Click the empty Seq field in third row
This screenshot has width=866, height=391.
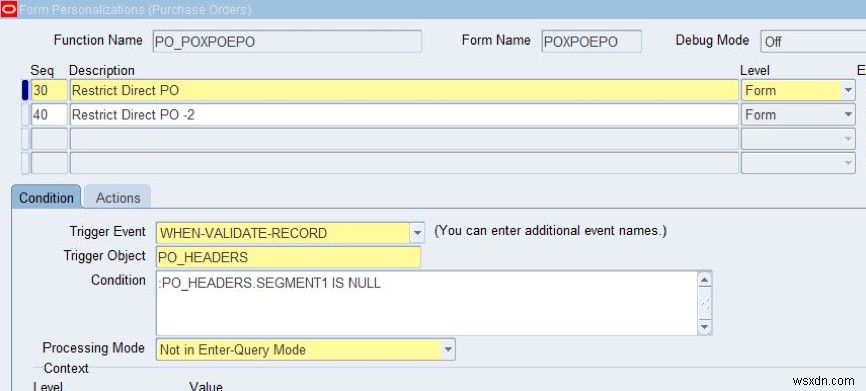(x=49, y=139)
